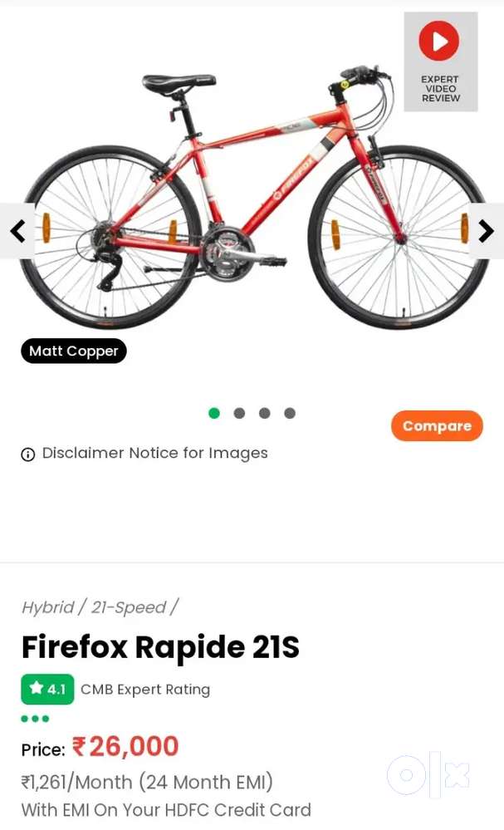The width and height of the screenshot is (504, 830).
Task: Click the Matt Copper color label
Action: [x=74, y=351]
